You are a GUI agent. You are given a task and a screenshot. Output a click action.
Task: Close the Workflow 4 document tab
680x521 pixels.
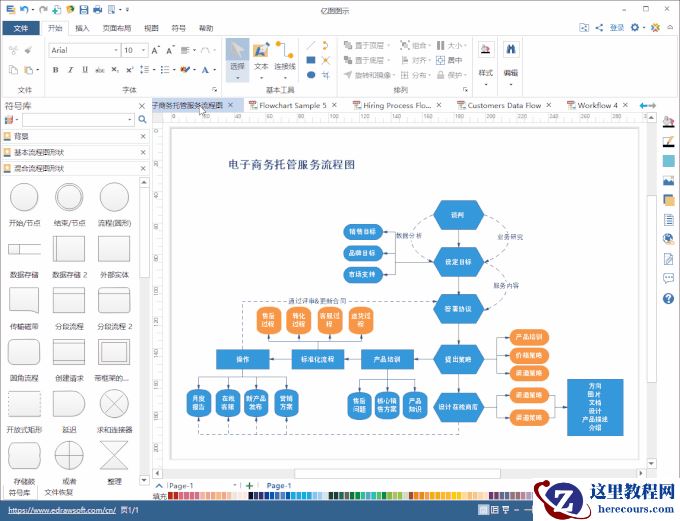click(x=625, y=105)
